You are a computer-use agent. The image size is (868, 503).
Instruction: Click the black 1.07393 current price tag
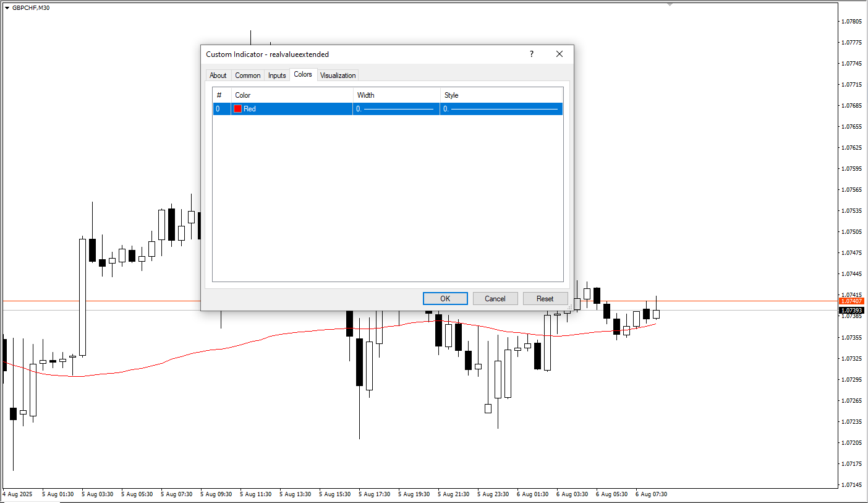851,310
